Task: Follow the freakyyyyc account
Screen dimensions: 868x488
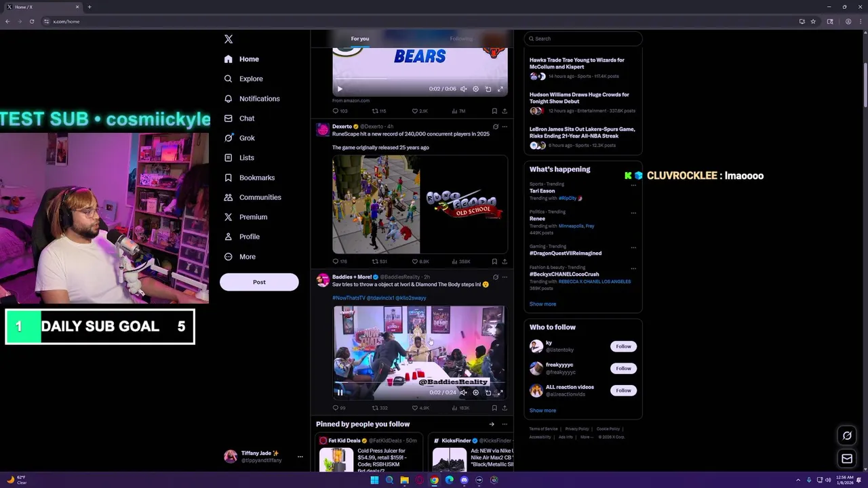Action: pos(623,369)
